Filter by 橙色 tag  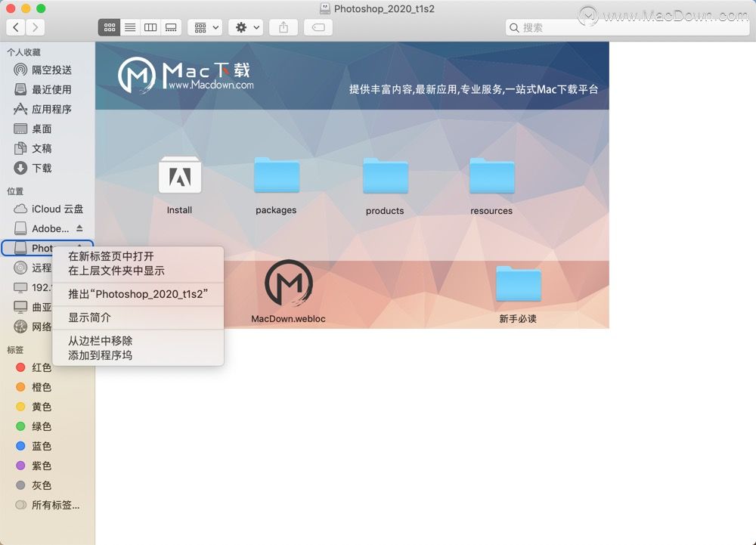[47, 387]
